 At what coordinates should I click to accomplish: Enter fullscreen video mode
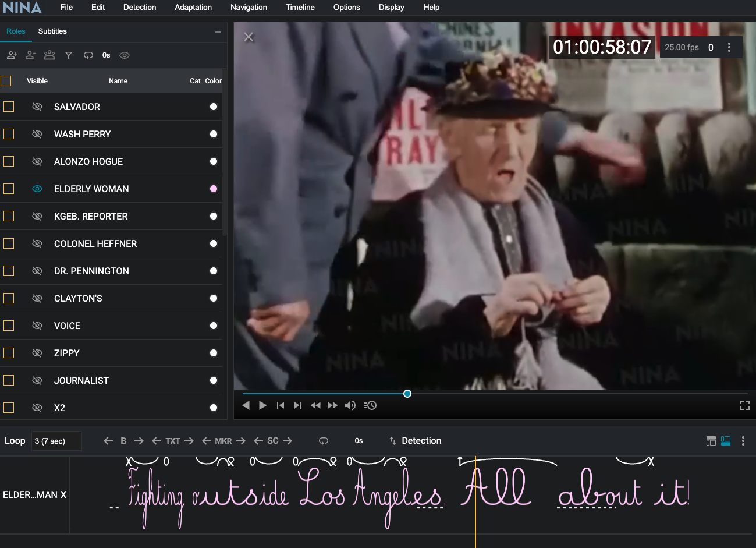coord(745,405)
